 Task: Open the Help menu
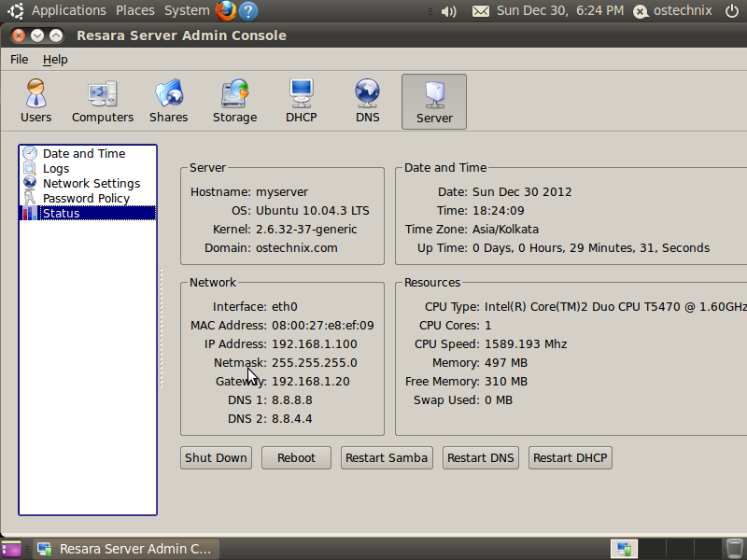coord(55,60)
